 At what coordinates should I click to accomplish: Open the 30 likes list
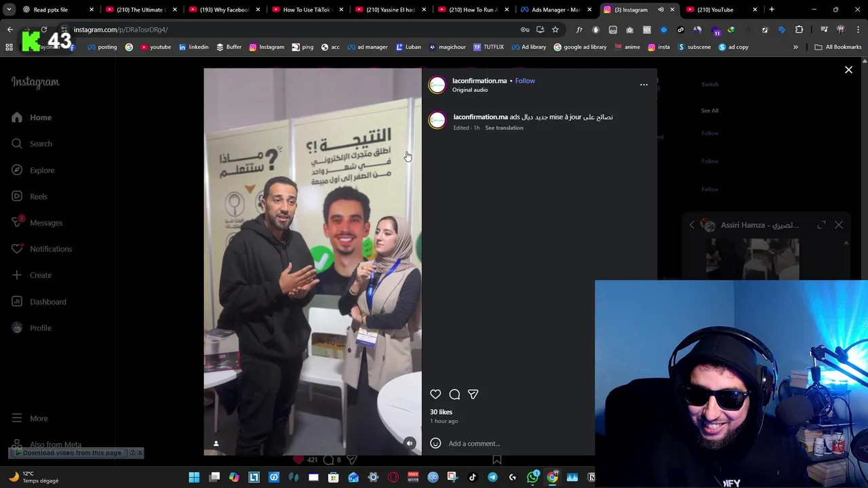[441, 412]
